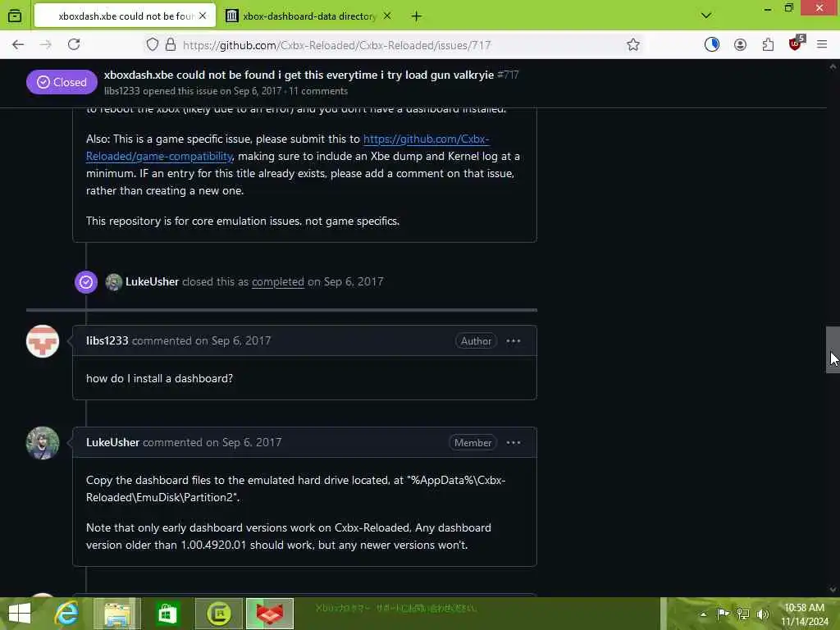The image size is (840, 630).
Task: Click the address bar URL
Action: tap(336, 46)
